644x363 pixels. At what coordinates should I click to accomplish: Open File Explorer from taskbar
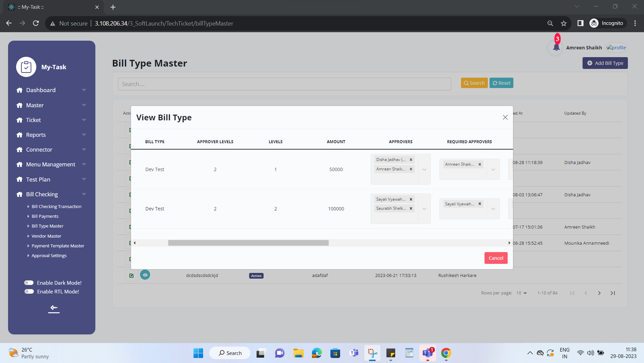[x=298, y=353]
